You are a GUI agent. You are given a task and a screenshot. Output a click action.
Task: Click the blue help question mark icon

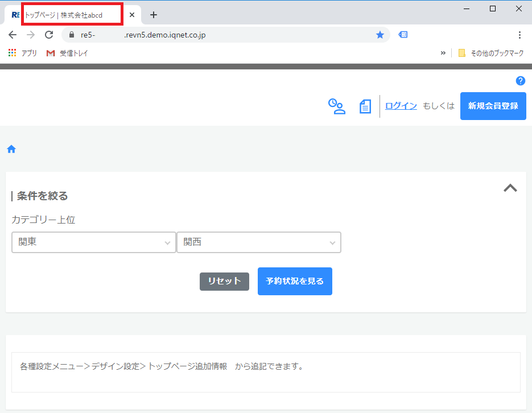[520, 81]
